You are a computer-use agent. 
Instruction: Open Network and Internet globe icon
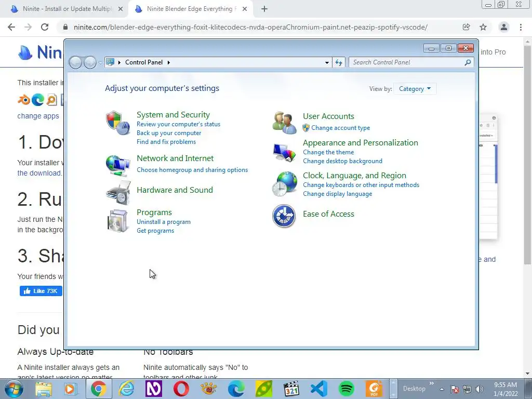(x=118, y=165)
